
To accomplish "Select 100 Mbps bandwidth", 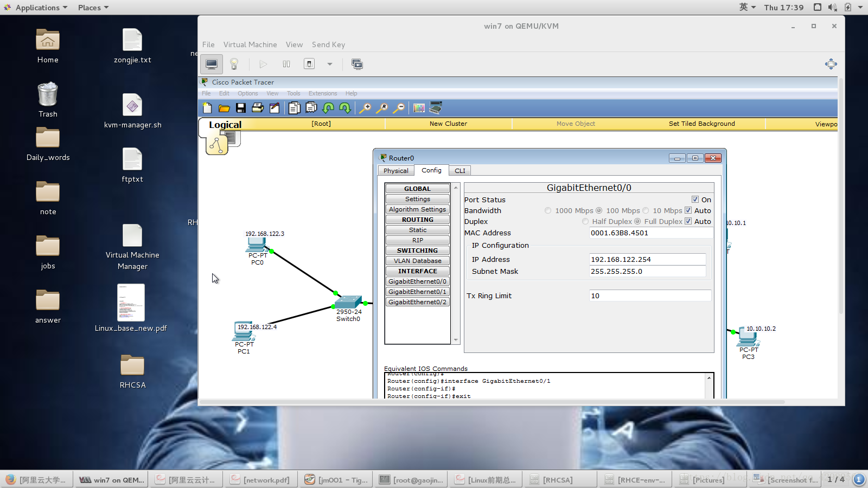I will pyautogui.click(x=599, y=210).
